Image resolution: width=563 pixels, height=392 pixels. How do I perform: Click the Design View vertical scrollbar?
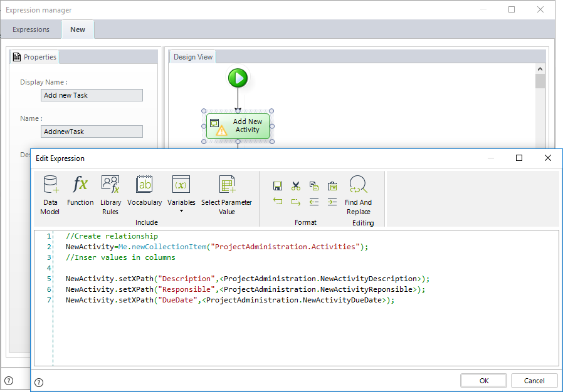[540, 81]
